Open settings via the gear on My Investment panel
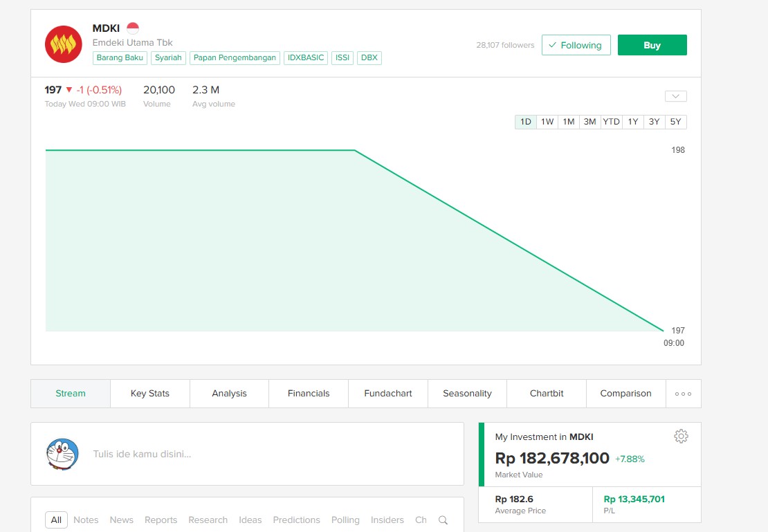Viewport: 768px width, 532px height. [681, 436]
